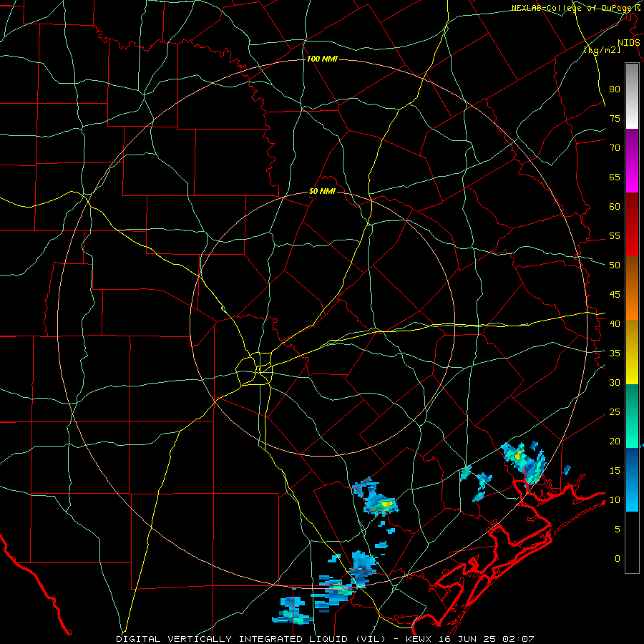Select the (kg/m2) units label

coord(602,50)
